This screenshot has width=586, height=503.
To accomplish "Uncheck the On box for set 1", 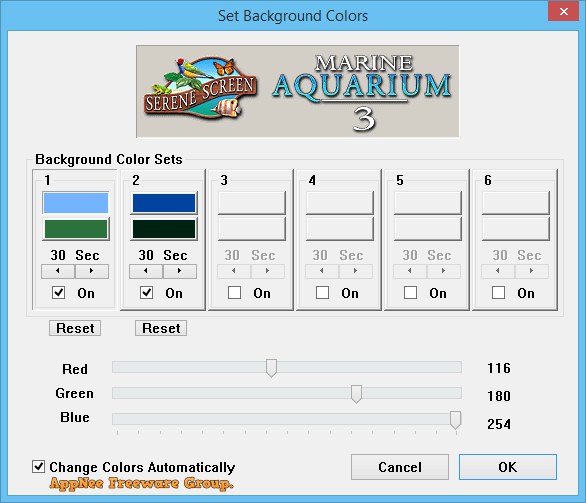I will 58,293.
